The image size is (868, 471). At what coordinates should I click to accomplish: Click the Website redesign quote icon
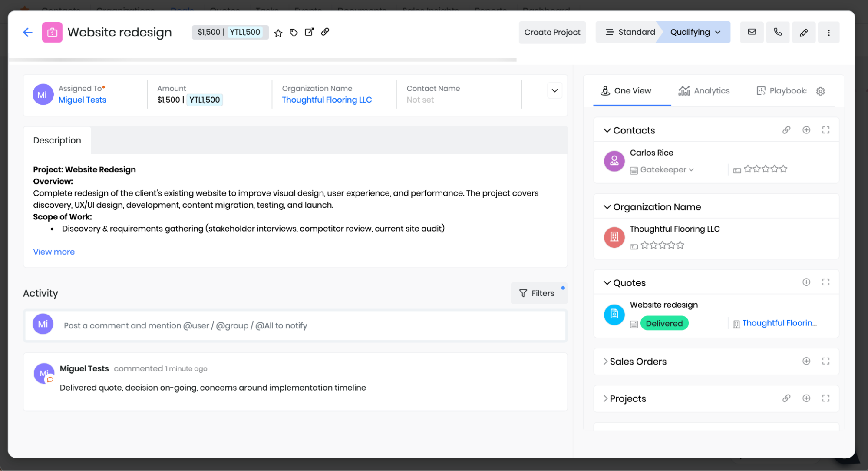click(614, 314)
